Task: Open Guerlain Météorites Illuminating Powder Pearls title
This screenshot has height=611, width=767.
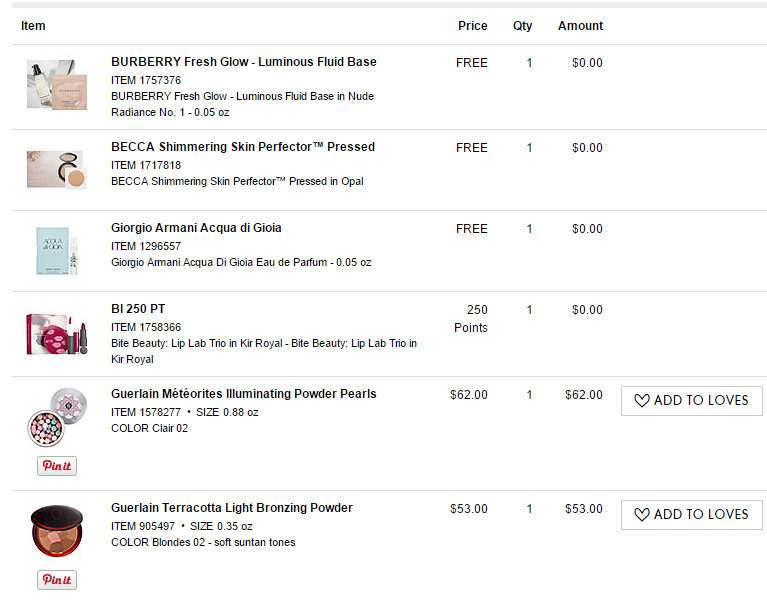Action: [x=244, y=394]
